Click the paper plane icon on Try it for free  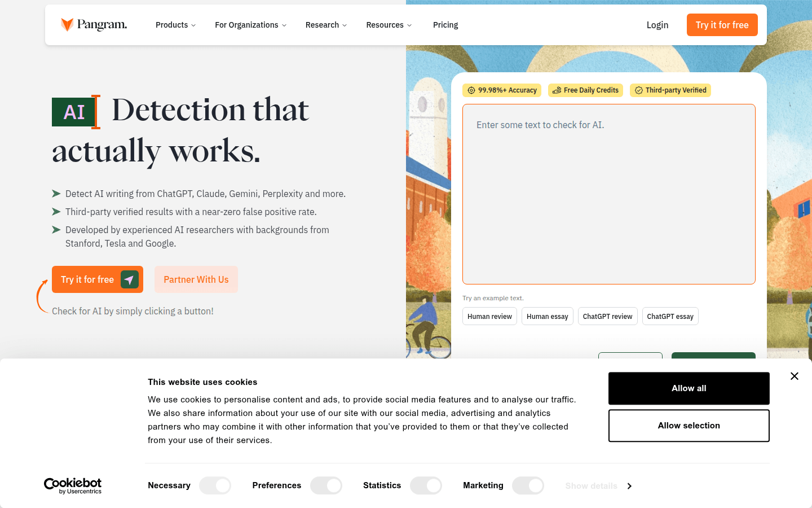[129, 279]
